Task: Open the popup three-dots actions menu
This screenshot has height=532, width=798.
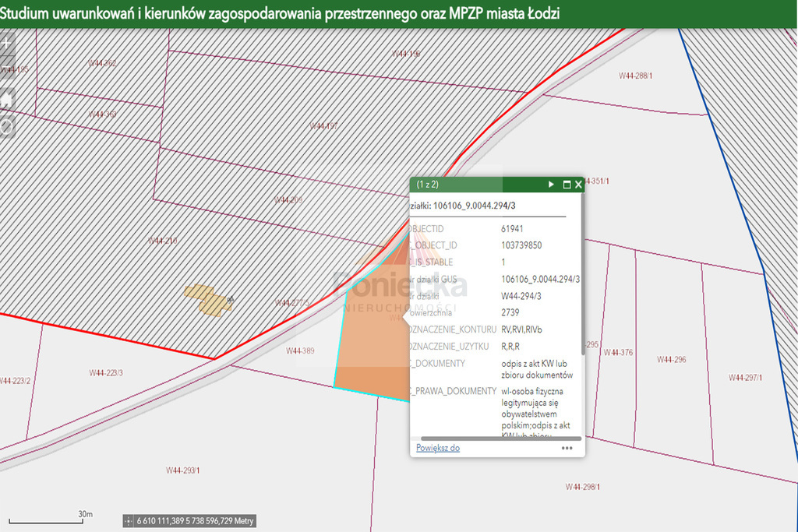Action: point(567,448)
